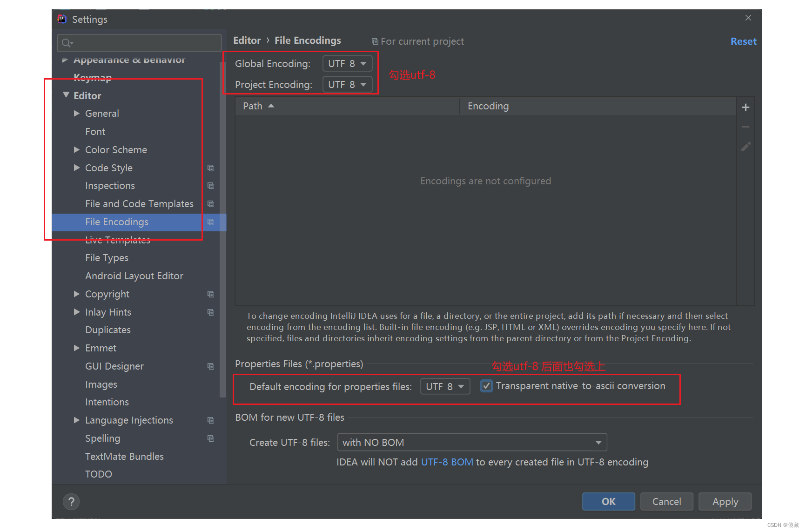Select Inspections in settings tree
Screen dimensions: 806x532
click(110, 186)
